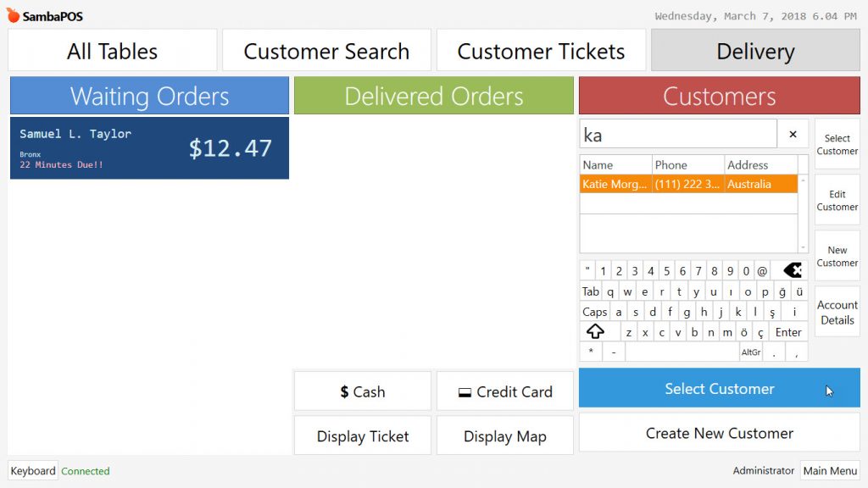The width and height of the screenshot is (868, 488).
Task: Click the down arrow on the customer list scrollbar
Action: pyautogui.click(x=803, y=247)
